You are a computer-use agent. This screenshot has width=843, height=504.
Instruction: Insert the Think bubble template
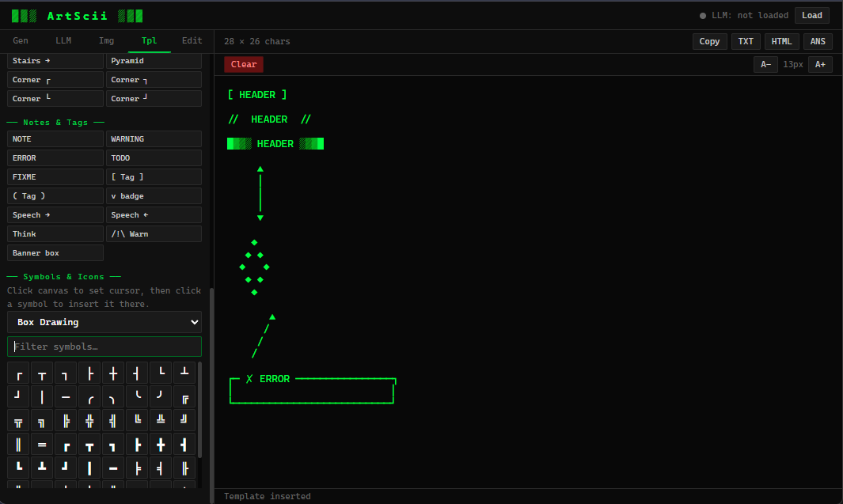pos(55,234)
